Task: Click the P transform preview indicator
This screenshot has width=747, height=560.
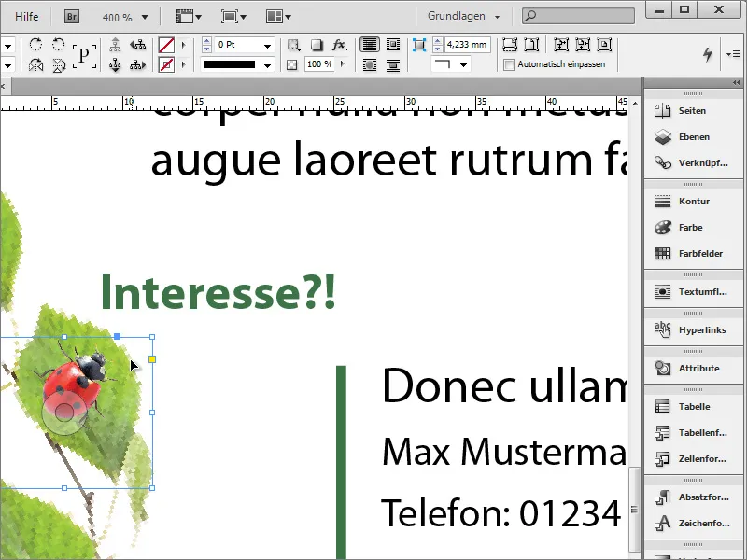Action: [x=84, y=55]
